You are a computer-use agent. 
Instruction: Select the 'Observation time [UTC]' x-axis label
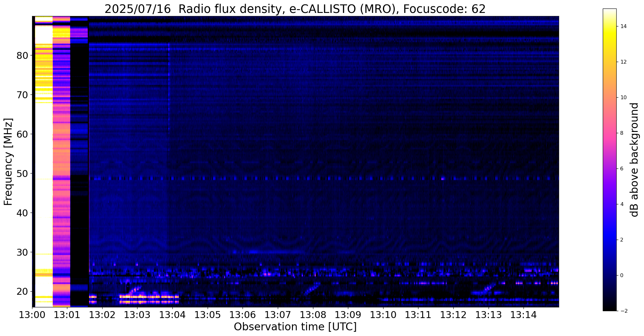click(295, 327)
